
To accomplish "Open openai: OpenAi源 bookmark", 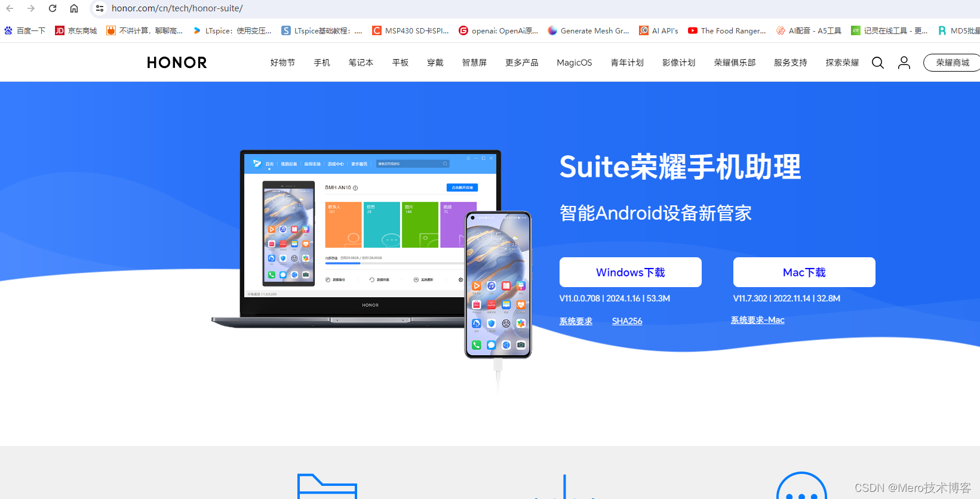I will click(x=498, y=30).
